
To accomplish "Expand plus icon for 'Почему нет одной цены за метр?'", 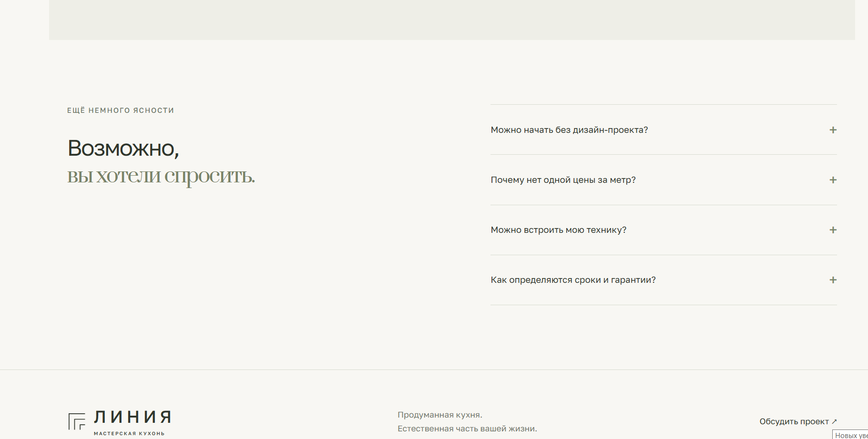I will point(833,180).
